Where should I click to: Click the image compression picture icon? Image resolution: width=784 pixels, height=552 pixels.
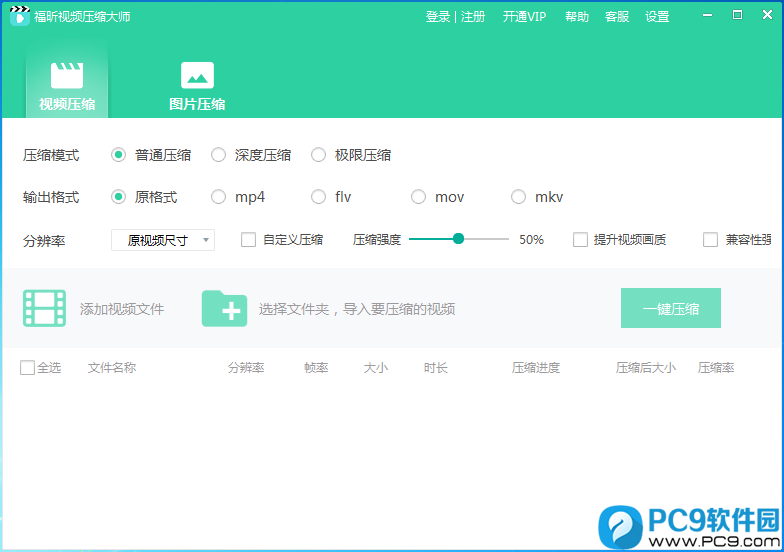(x=197, y=75)
